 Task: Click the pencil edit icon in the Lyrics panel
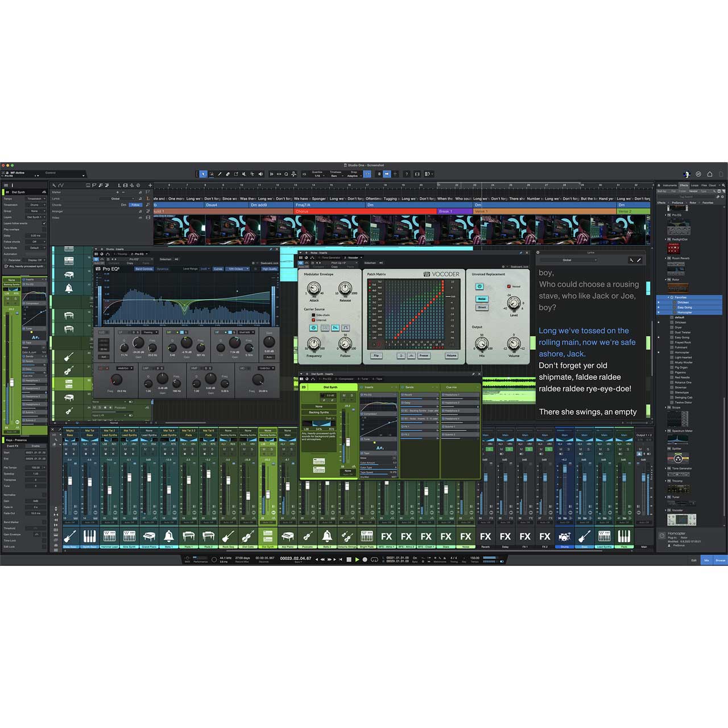pos(639,260)
